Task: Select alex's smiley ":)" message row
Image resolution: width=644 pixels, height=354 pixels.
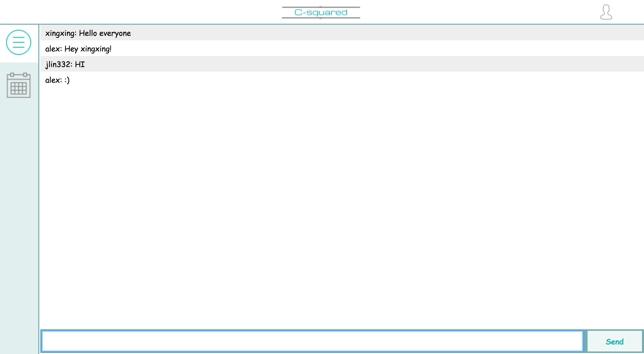Action: [342, 80]
